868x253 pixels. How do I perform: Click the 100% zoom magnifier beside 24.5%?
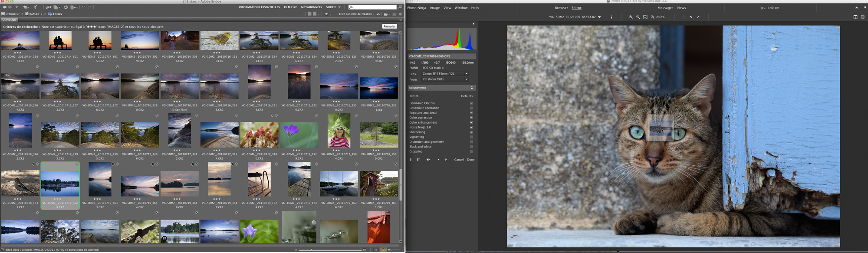pos(652,17)
